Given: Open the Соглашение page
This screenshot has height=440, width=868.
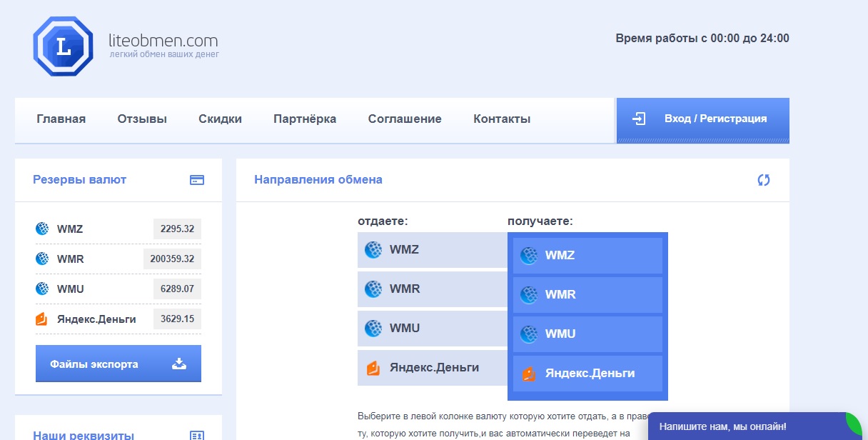Looking at the screenshot, I should pos(405,119).
